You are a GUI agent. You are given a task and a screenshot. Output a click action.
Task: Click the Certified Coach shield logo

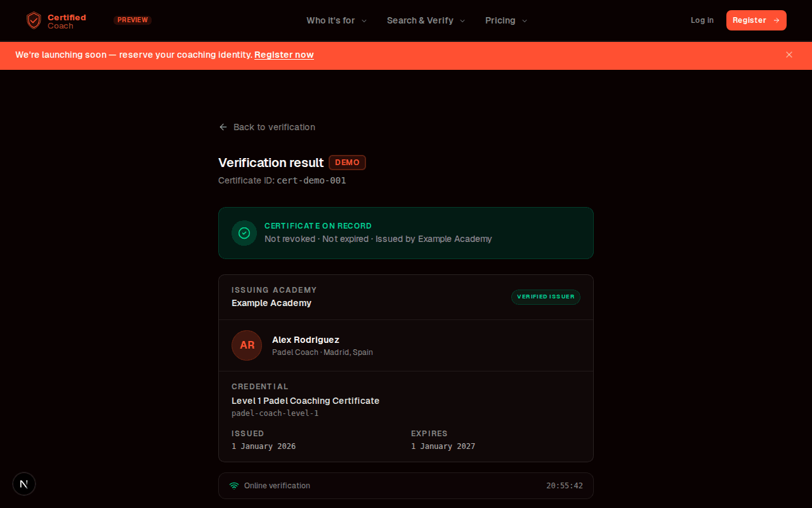pyautogui.click(x=34, y=20)
